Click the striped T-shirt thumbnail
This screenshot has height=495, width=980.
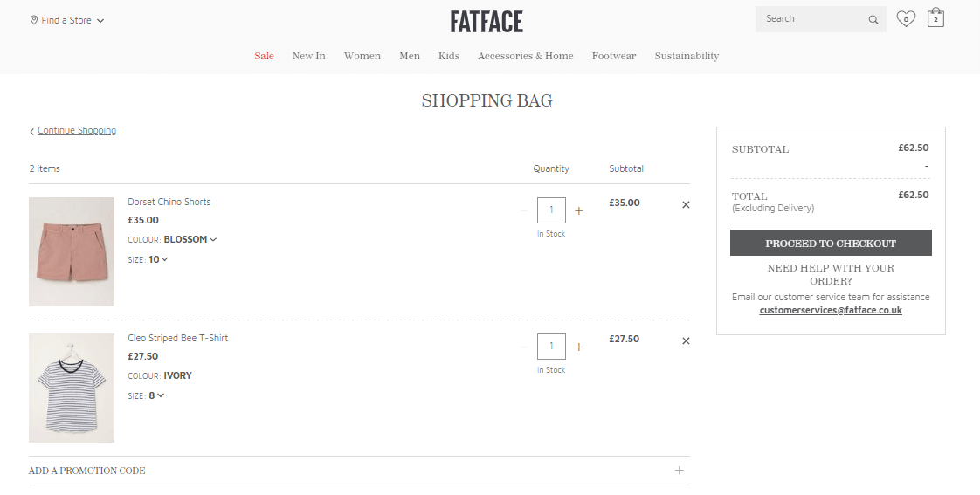click(72, 388)
